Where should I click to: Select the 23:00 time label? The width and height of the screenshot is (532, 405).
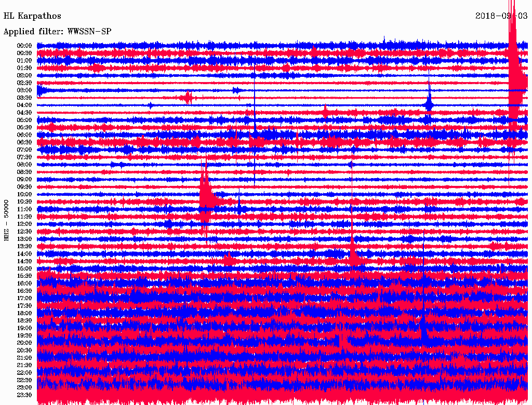[x=24, y=388]
